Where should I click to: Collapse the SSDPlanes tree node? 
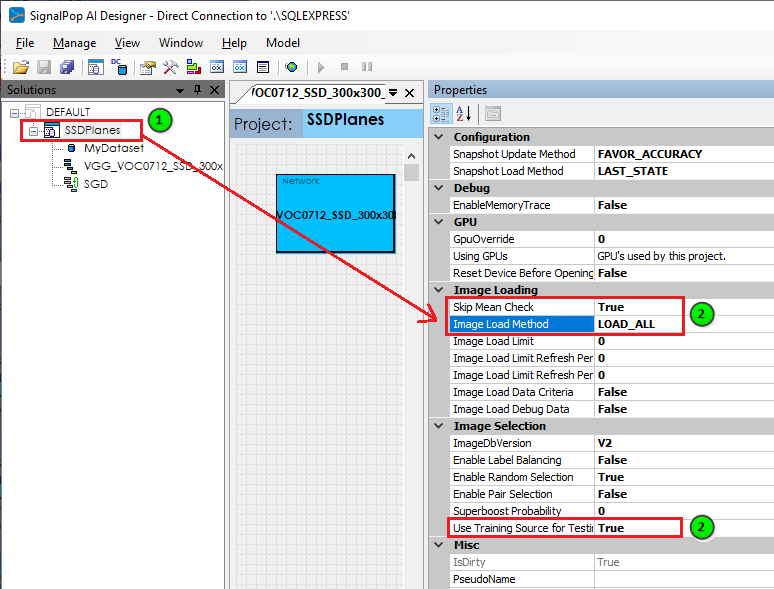pos(33,131)
